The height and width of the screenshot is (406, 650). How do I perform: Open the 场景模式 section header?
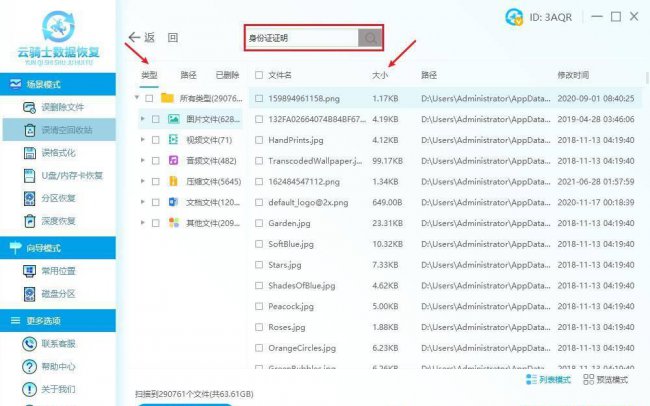point(58,84)
